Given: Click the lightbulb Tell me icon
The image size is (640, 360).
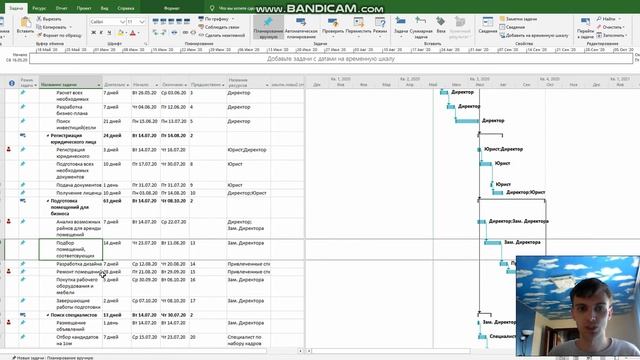Looking at the screenshot, I should coord(211,8).
